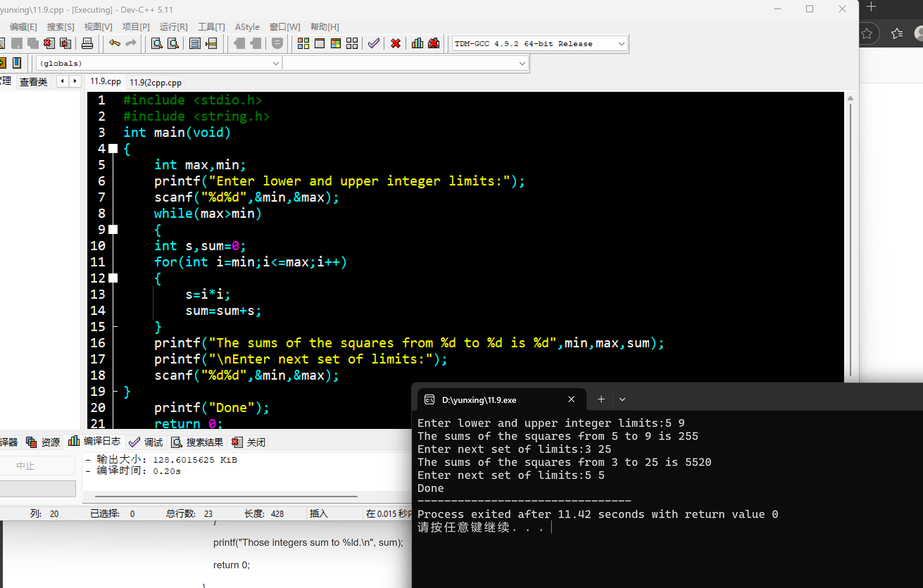
Task: Open the 运行[R] menu
Action: 173,27
